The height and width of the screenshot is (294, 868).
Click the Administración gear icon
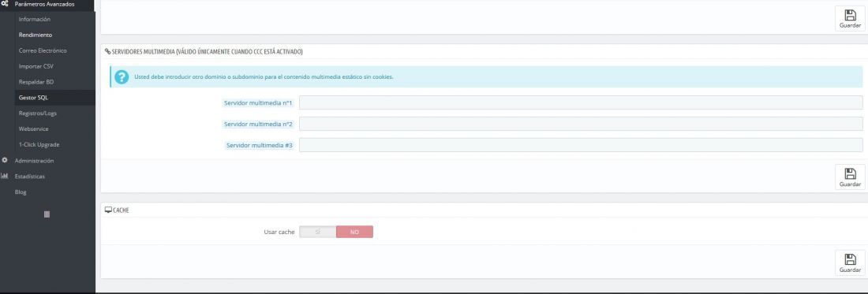click(5, 160)
